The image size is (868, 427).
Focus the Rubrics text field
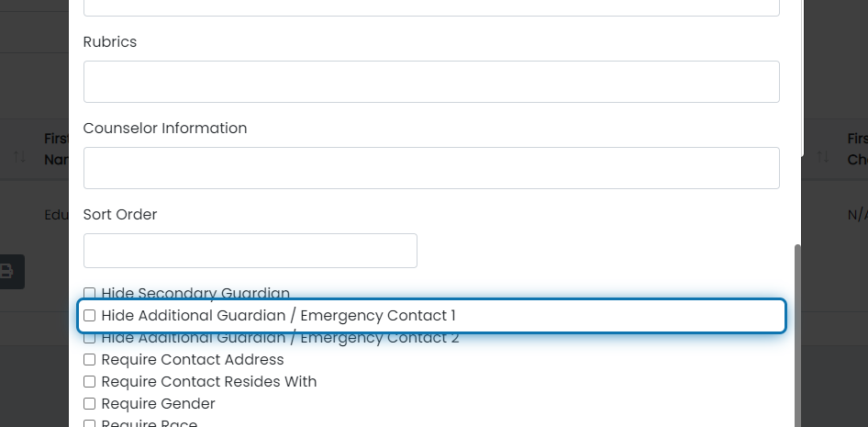pos(431,82)
